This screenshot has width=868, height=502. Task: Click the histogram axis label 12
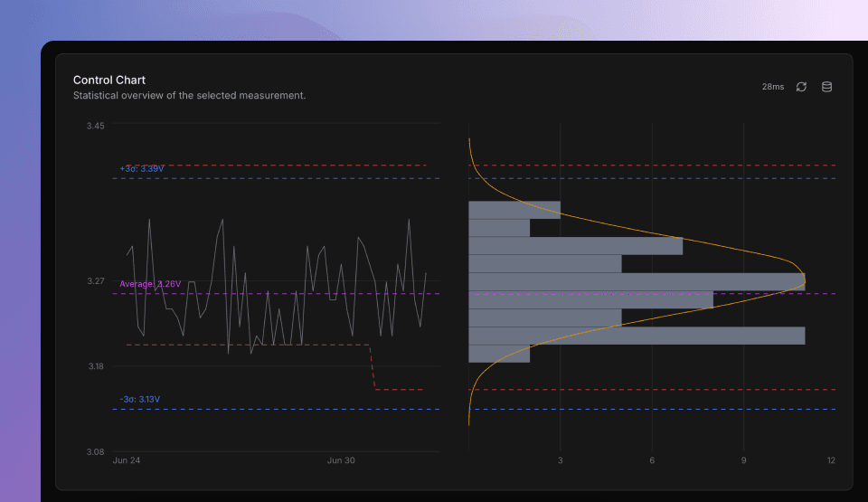coord(830,461)
